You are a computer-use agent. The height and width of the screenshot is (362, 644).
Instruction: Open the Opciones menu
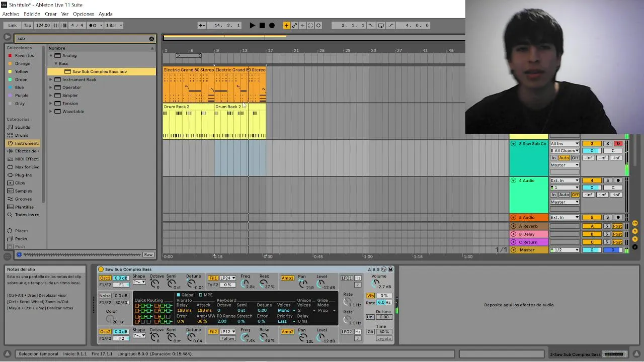[84, 14]
